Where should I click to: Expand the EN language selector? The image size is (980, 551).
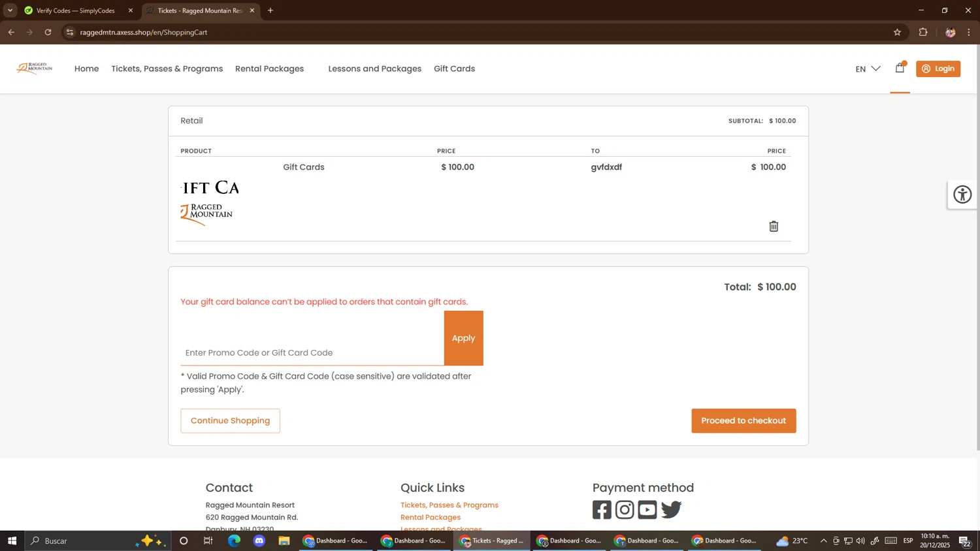tap(868, 69)
